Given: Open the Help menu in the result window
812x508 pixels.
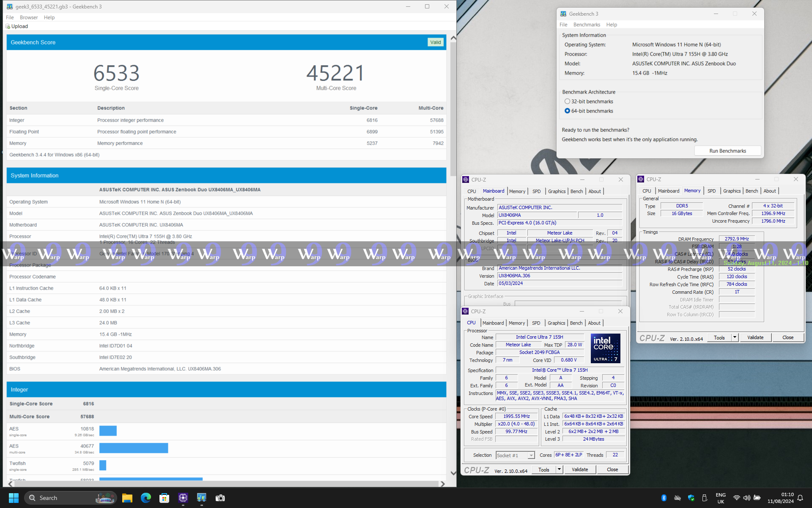Looking at the screenshot, I should click(x=49, y=17).
